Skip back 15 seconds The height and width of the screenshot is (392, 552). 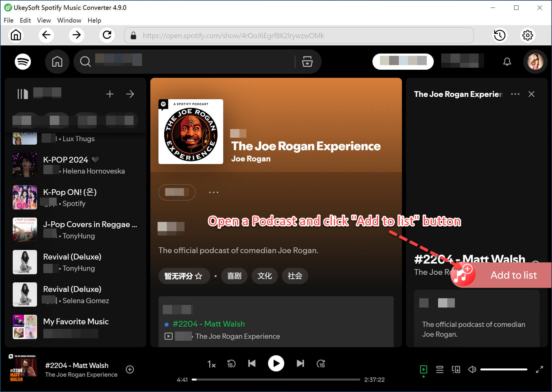pyautogui.click(x=231, y=364)
